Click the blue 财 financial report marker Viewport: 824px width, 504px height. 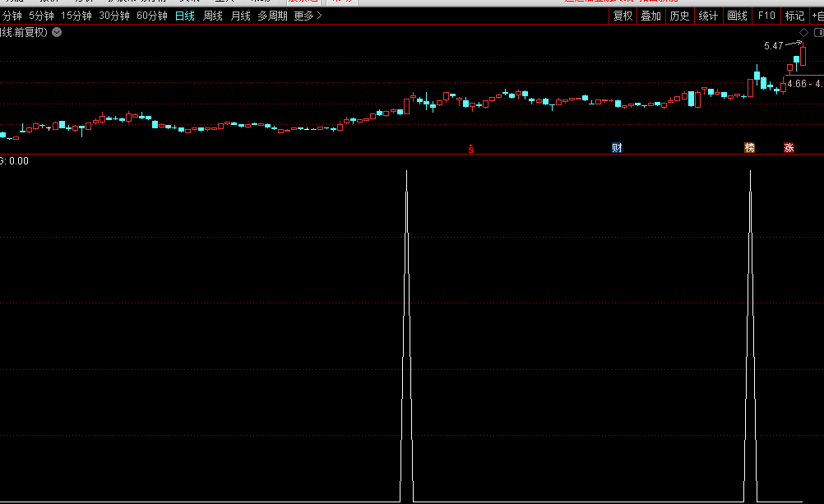click(617, 148)
